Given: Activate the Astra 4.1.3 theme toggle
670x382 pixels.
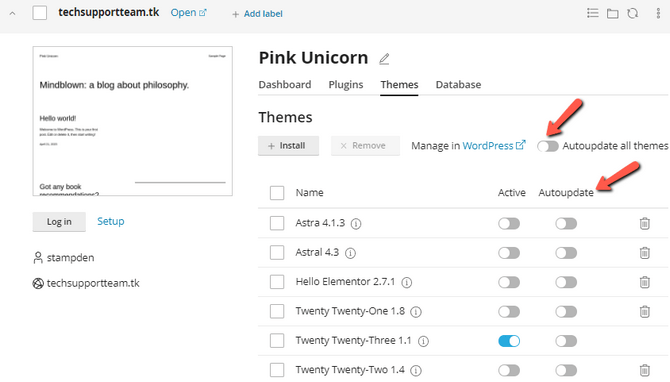Looking at the screenshot, I should pyautogui.click(x=509, y=223).
